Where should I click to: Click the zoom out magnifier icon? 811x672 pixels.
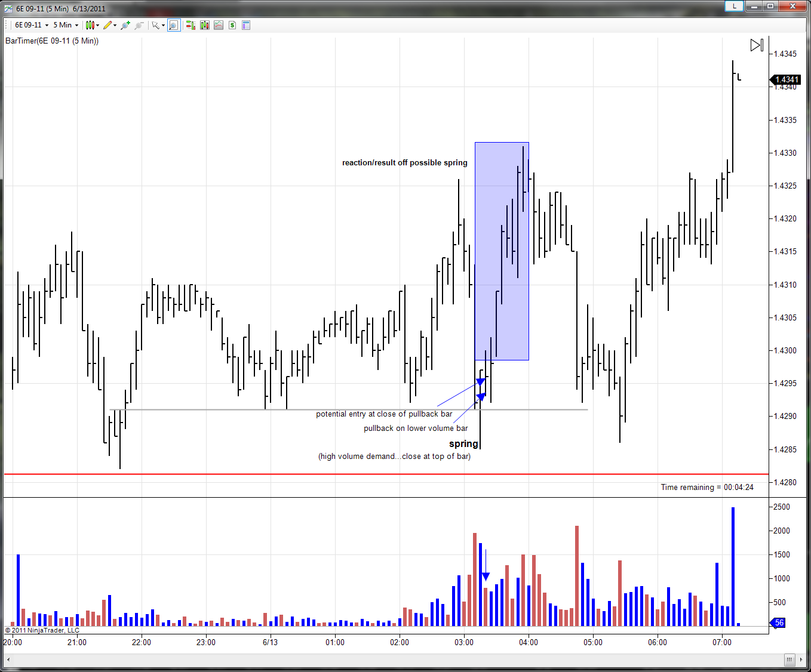[139, 25]
